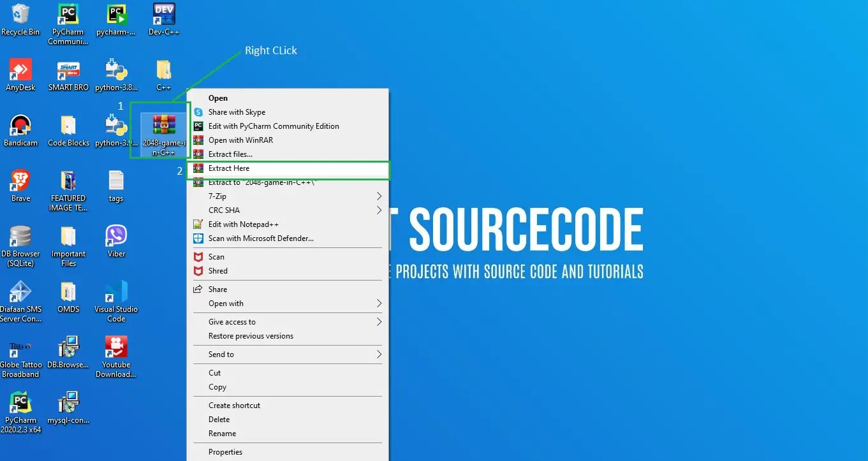Open Viber
Viewport: 868px width, 461px height.
click(x=115, y=237)
